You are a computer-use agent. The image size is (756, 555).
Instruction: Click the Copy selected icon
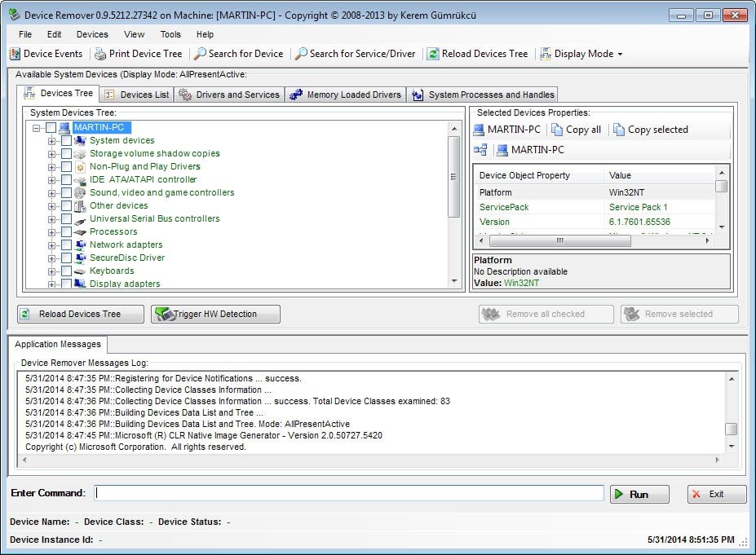(x=619, y=130)
